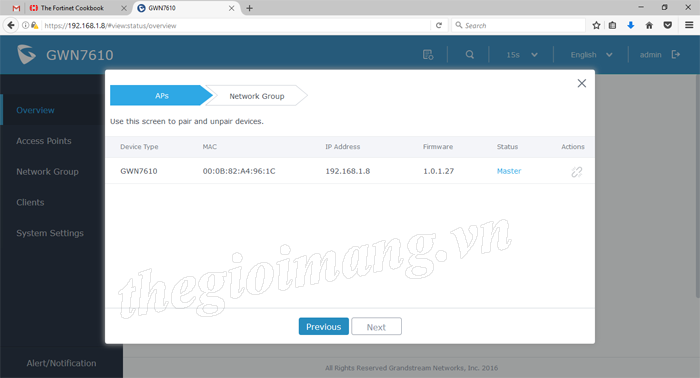Reload the page with refresh icon
This screenshot has height=378, width=700.
coord(439,25)
